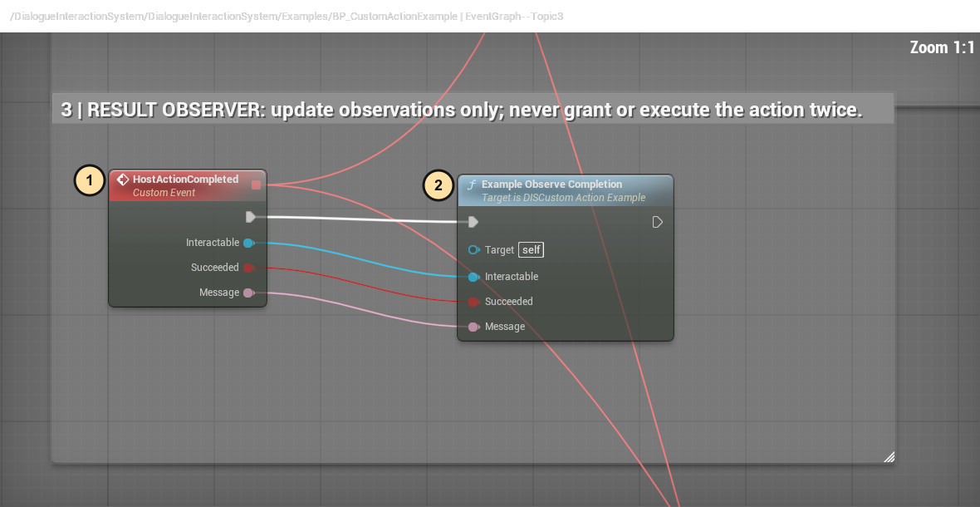Click the self value box on Target
This screenshot has width=980, height=507.
(x=531, y=250)
